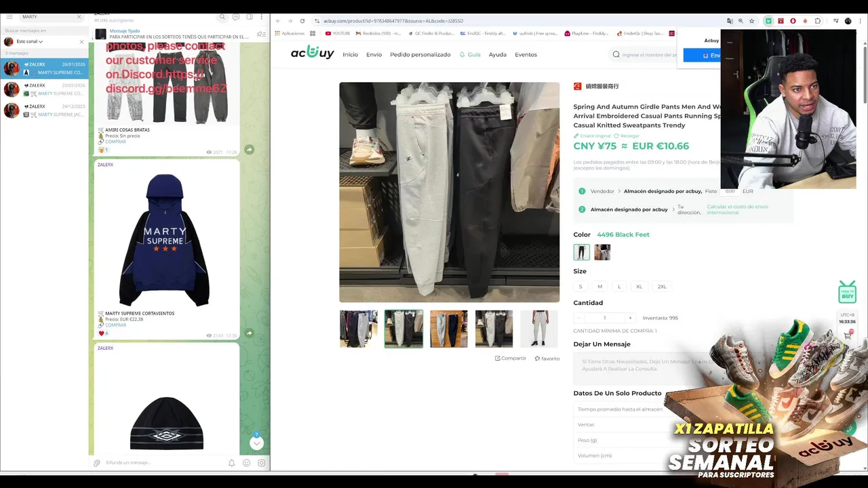Select size S

[x=580, y=287]
